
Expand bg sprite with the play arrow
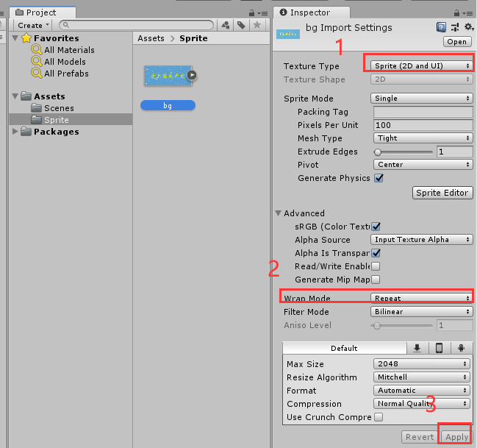pyautogui.click(x=192, y=75)
